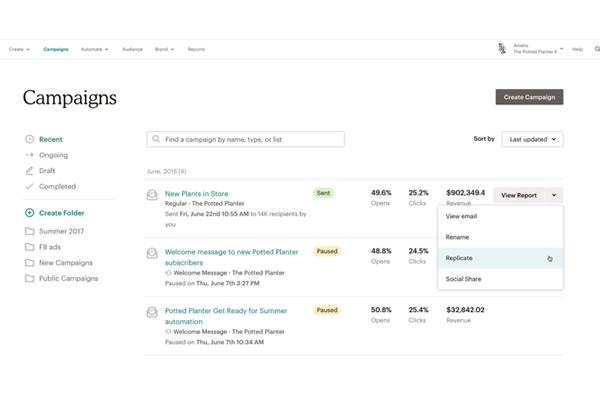
Task: Click the email icon beside Get Ready for Summer
Action: [152, 312]
